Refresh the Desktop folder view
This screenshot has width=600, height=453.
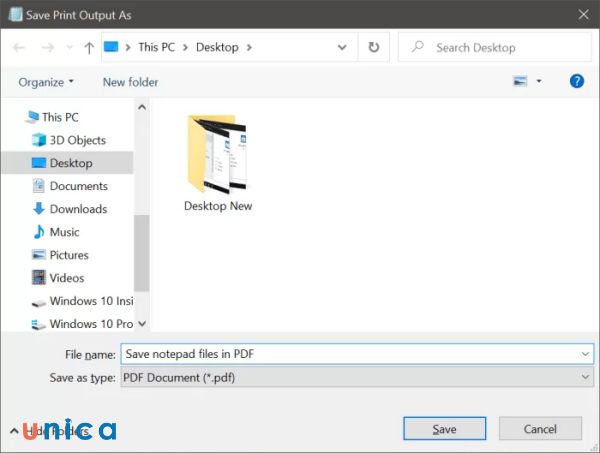[373, 47]
